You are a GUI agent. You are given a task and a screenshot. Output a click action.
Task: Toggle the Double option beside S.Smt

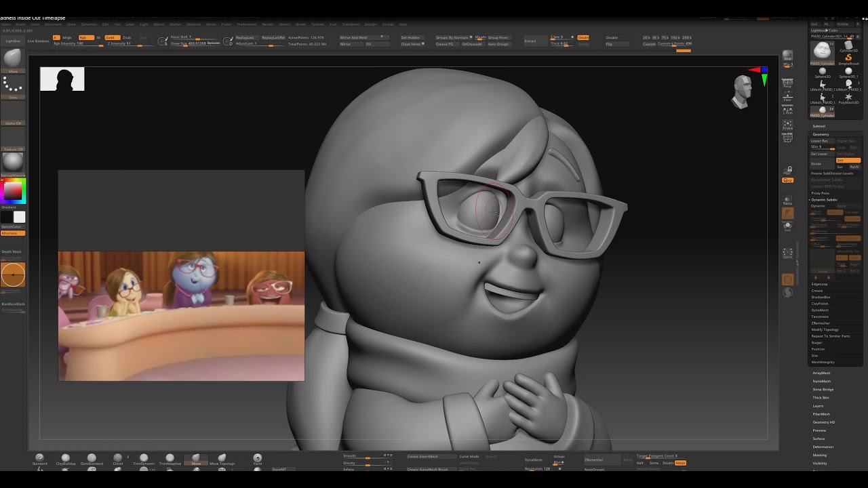tap(583, 37)
